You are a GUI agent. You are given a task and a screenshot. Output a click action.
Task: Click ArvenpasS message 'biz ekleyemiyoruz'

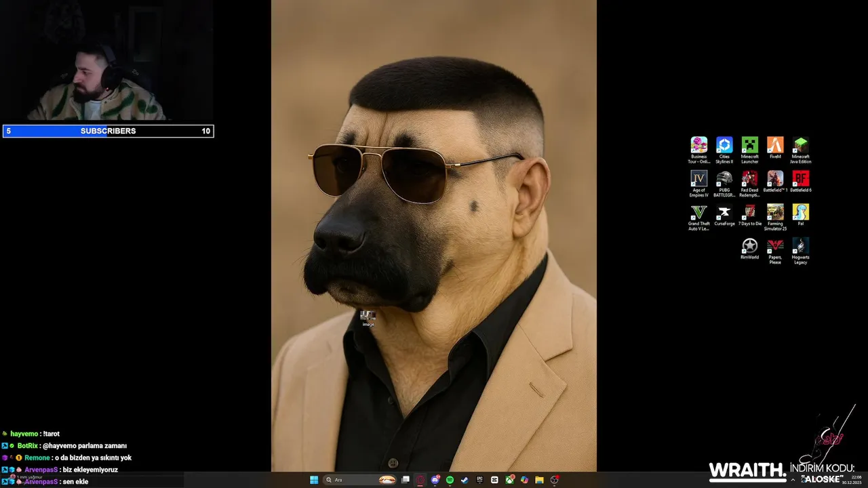60,470
